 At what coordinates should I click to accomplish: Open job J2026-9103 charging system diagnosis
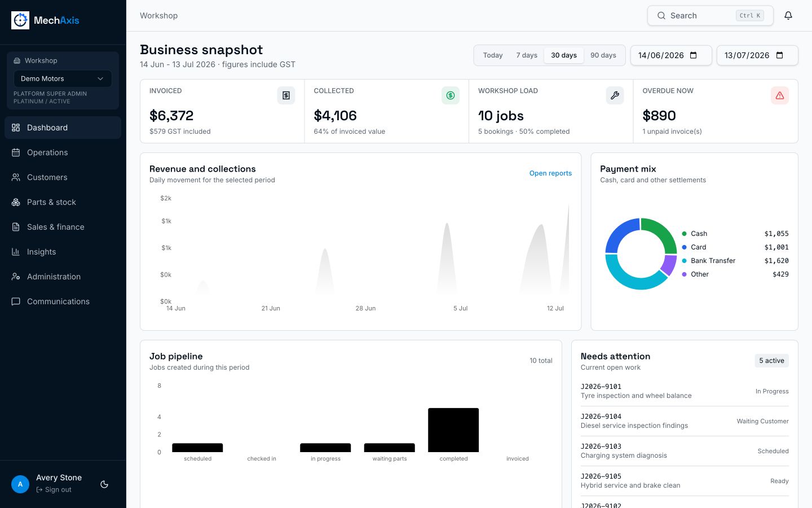click(x=685, y=451)
